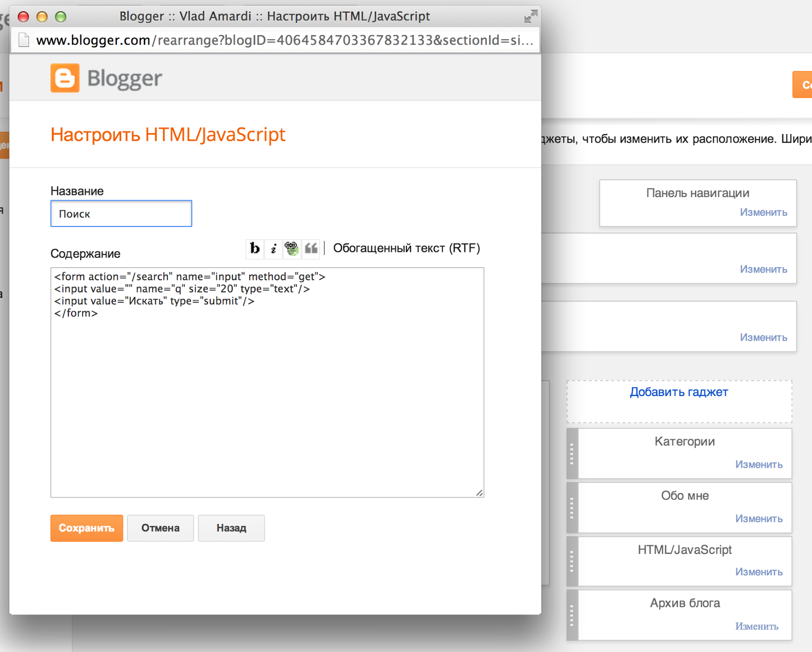This screenshot has height=652, width=812.
Task: Click the Настроить HTML/JavaScript heading
Action: [x=168, y=135]
